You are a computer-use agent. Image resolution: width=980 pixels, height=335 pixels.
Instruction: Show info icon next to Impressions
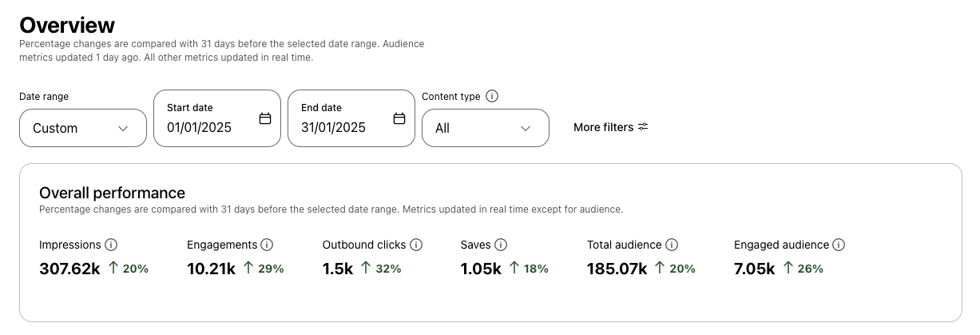tap(112, 245)
